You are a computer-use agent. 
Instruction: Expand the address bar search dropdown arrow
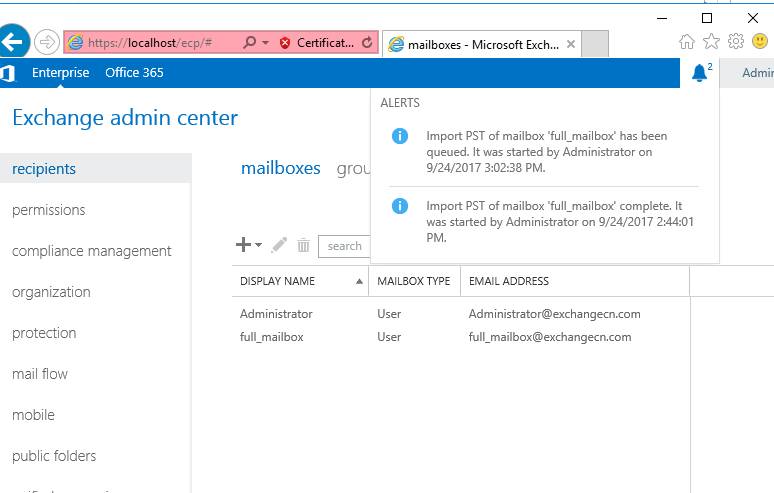pyautogui.click(x=265, y=43)
